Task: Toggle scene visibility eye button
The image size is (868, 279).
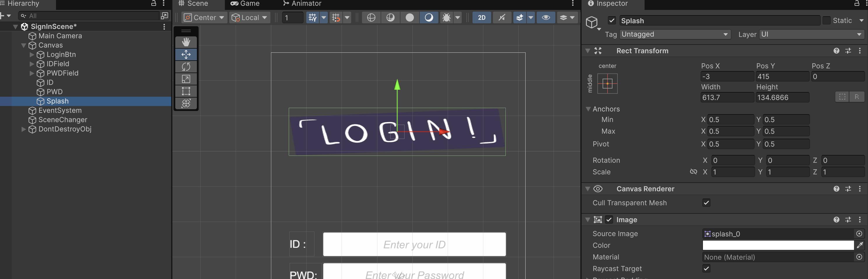Action: coord(546,17)
